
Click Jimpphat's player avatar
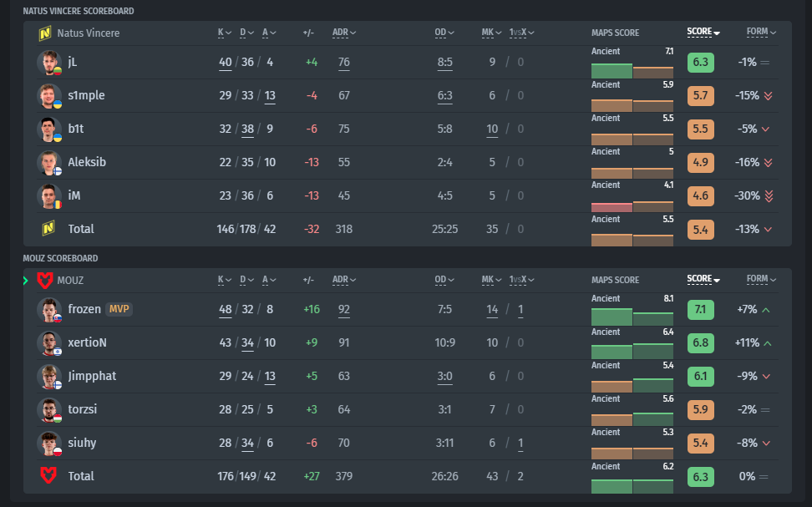coord(49,377)
